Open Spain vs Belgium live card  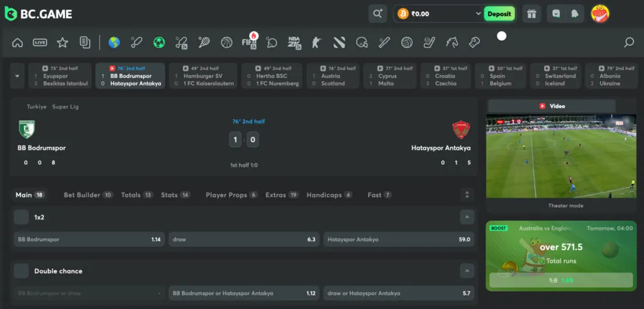pos(500,76)
